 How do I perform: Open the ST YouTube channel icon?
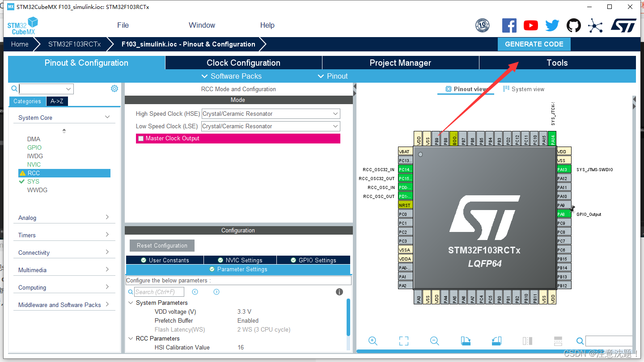tap(531, 25)
